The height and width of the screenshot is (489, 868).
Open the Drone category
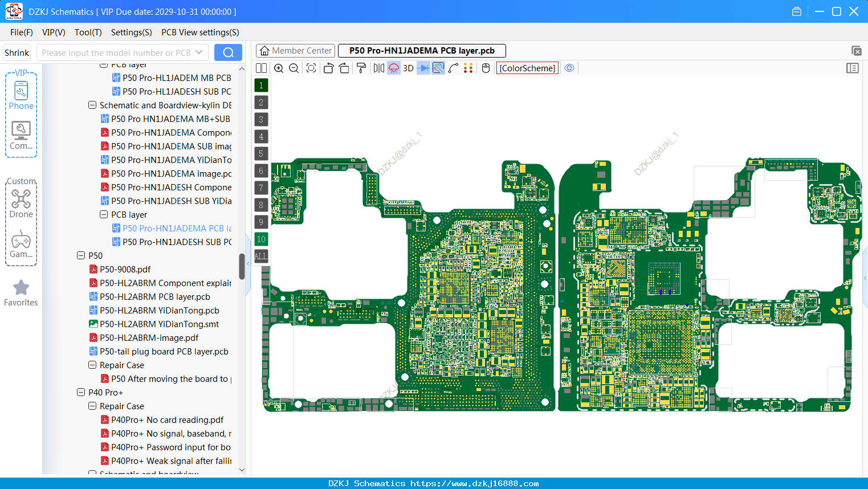21,203
